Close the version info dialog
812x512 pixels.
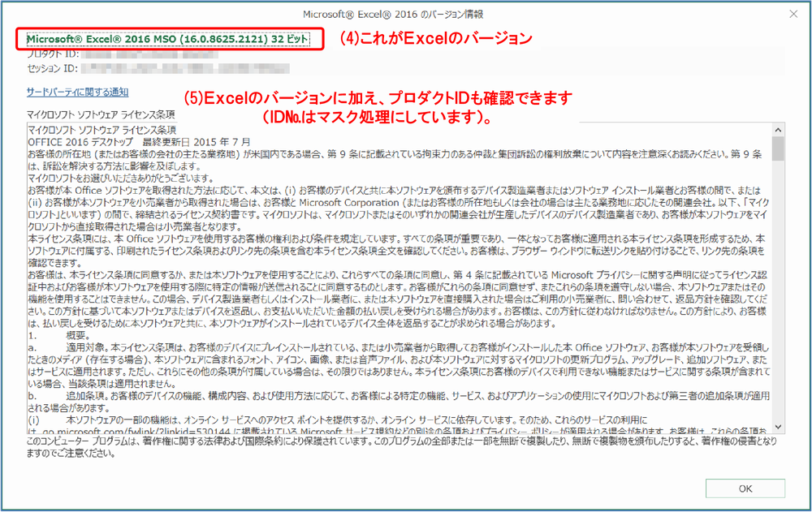click(793, 14)
